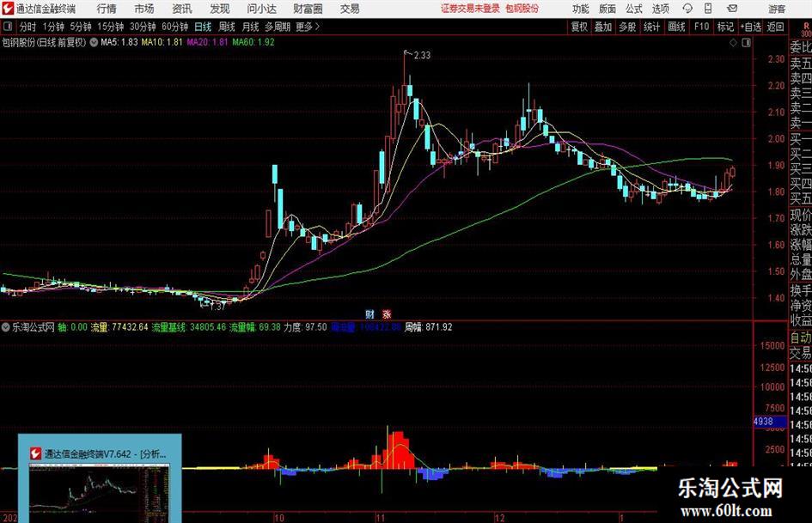
Task: Click the MA60: 1.92 label
Action: pyautogui.click(x=253, y=42)
